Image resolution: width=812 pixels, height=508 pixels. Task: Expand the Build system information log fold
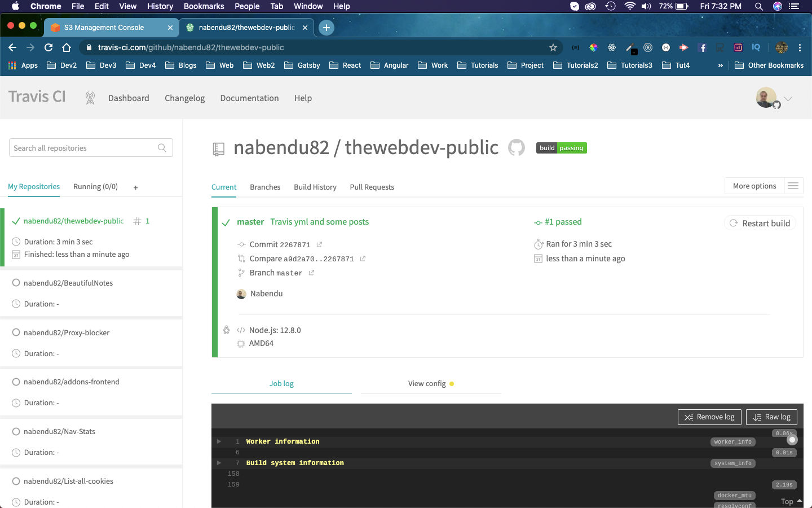[x=219, y=463]
